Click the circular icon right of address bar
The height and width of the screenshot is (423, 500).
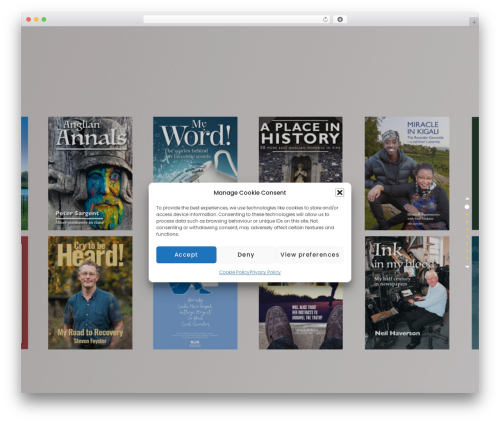[x=340, y=19]
